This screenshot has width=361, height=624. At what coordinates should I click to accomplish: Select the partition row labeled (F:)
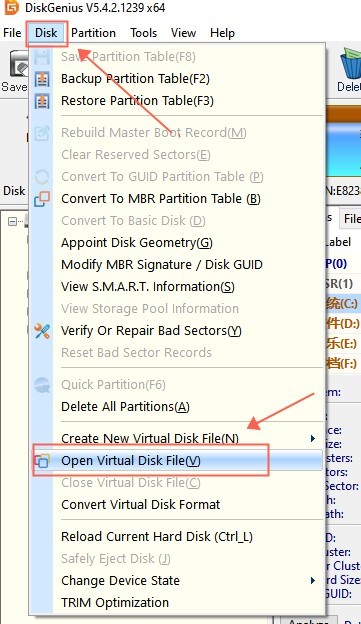tap(343, 363)
